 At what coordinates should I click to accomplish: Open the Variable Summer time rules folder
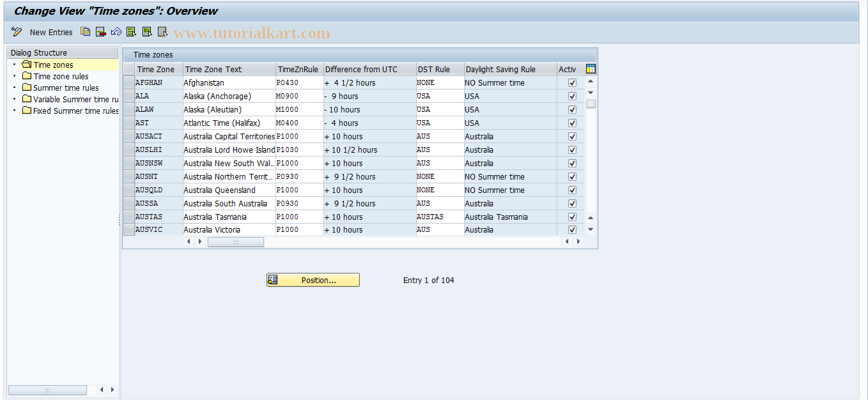click(x=65, y=100)
